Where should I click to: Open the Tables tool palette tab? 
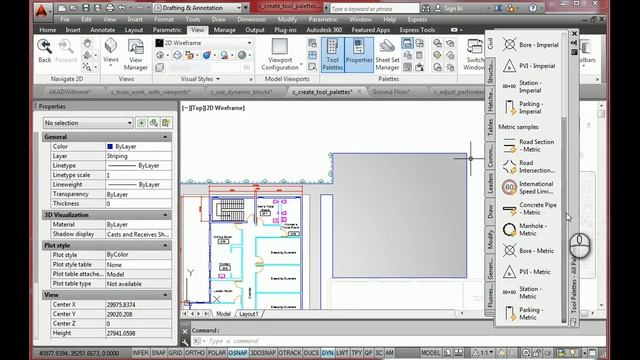pyautogui.click(x=490, y=128)
